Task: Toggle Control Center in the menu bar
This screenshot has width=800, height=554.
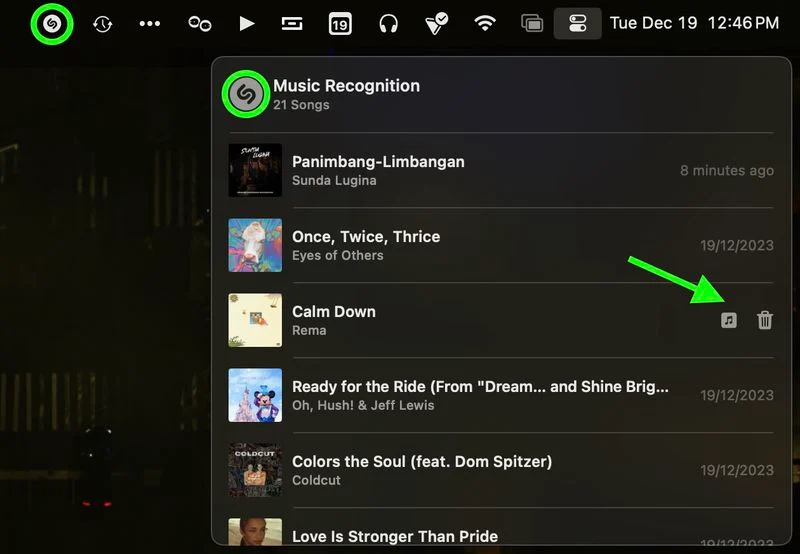Action: 578,23
